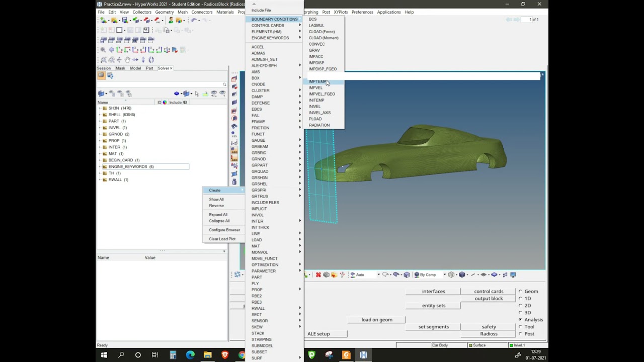Click the Surface green swatch in status bar
This screenshot has height=362, width=644.
[470, 345]
